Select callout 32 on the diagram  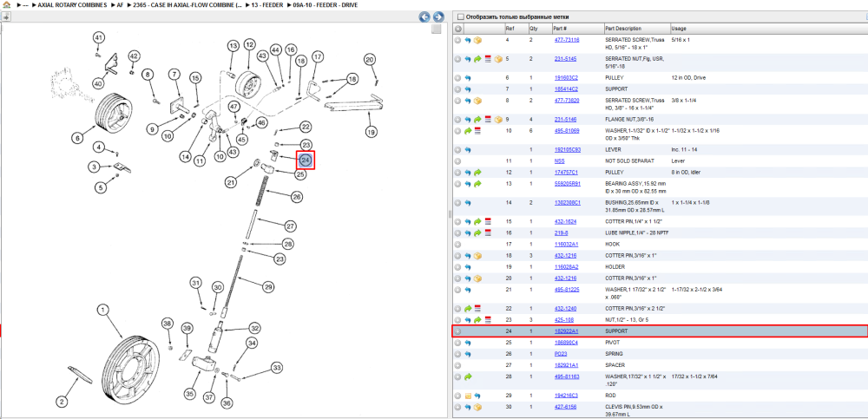[254, 328]
